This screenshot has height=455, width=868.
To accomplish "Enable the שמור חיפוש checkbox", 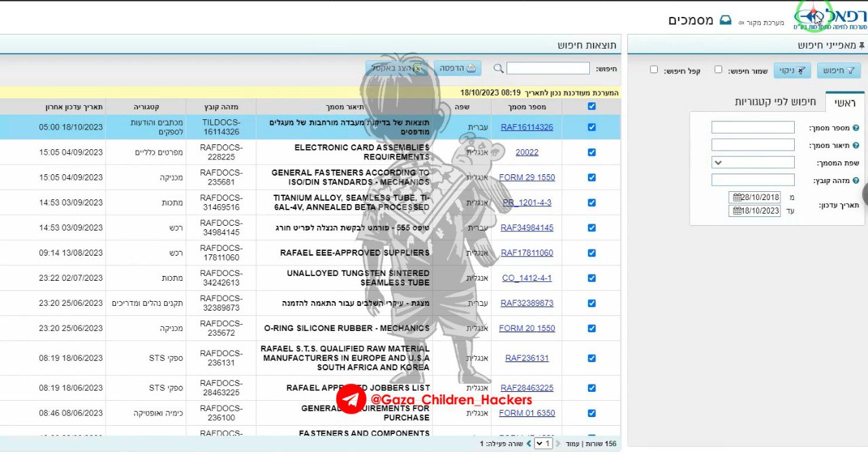I will (x=718, y=70).
